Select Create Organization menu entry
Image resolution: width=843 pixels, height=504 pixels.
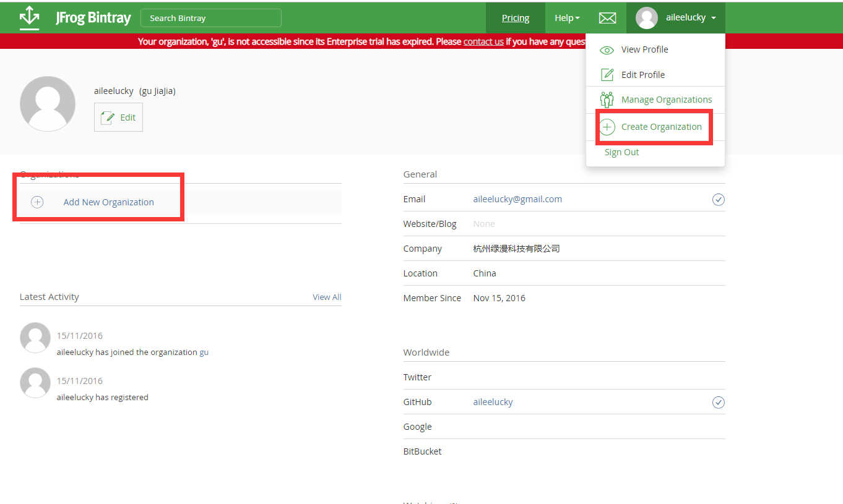661,127
